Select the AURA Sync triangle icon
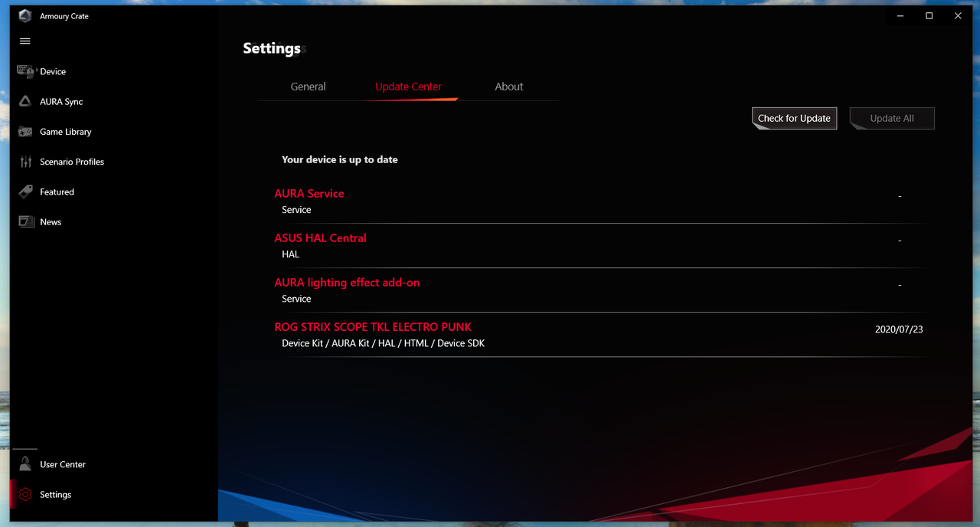Image resolution: width=980 pixels, height=527 pixels. [25, 101]
